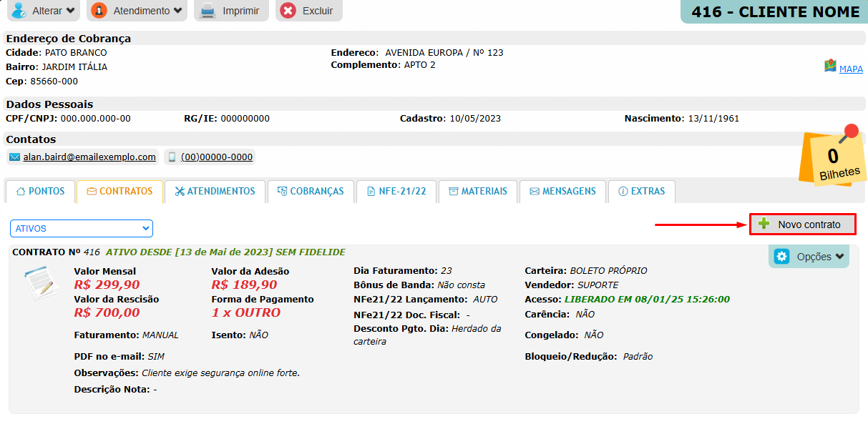This screenshot has width=868, height=424.
Task: Click the map icon beside MAPA
Action: pyautogui.click(x=830, y=66)
